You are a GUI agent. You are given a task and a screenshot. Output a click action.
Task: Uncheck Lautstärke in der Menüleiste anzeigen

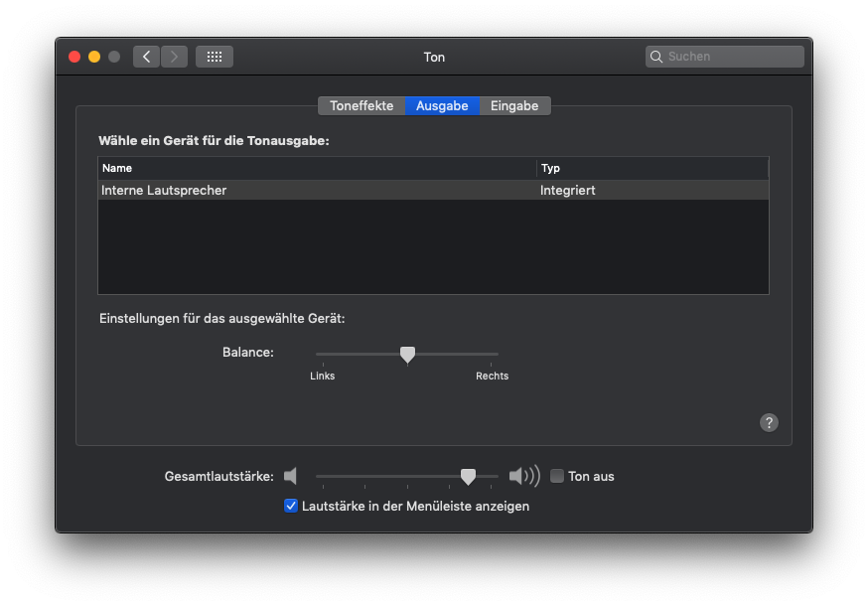click(x=291, y=506)
